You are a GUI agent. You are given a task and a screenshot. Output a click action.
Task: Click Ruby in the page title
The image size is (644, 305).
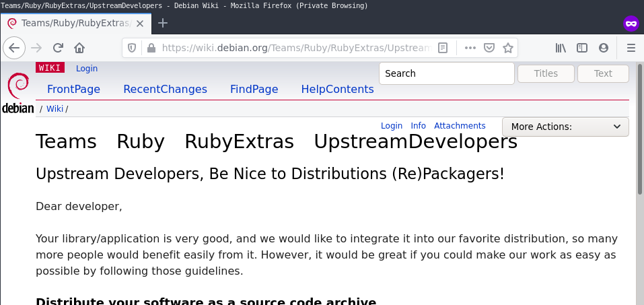(x=141, y=141)
